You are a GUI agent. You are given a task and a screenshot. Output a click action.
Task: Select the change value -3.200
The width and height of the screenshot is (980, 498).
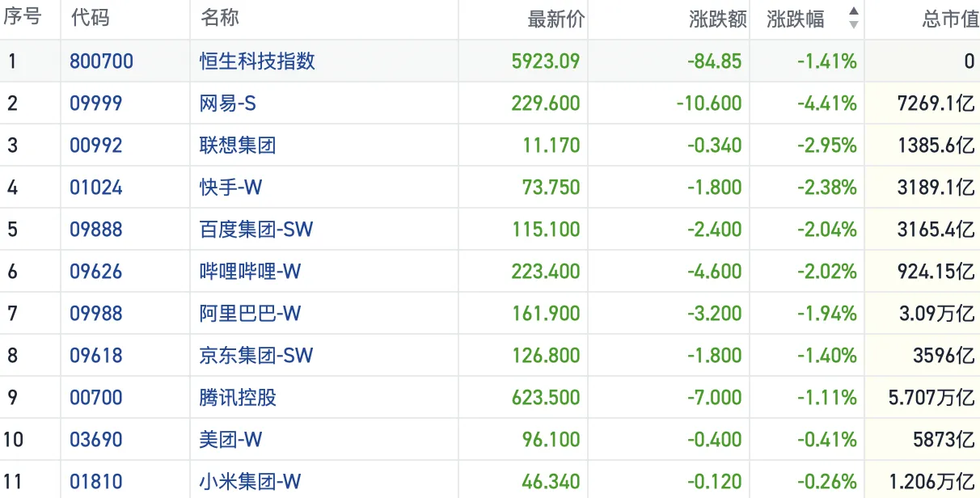click(x=716, y=314)
